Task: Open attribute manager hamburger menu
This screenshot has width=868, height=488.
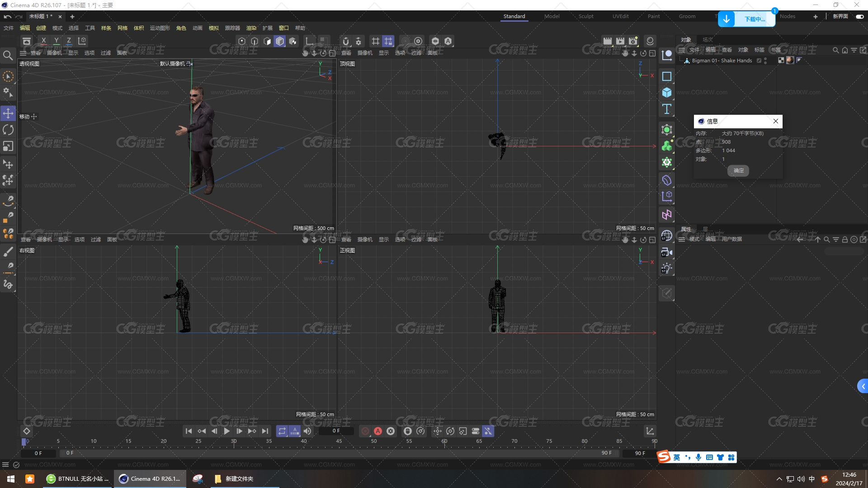Action: pyautogui.click(x=682, y=239)
